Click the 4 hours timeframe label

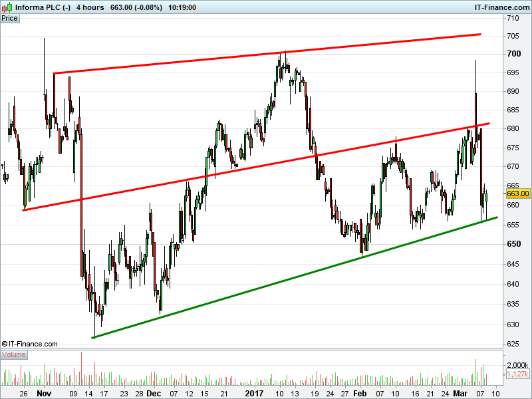[90, 7]
